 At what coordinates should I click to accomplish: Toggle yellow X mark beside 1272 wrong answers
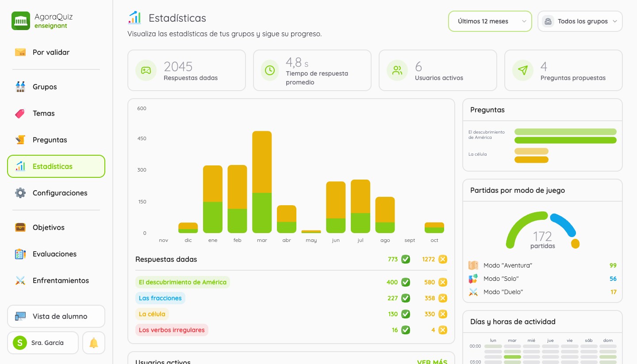[443, 259]
